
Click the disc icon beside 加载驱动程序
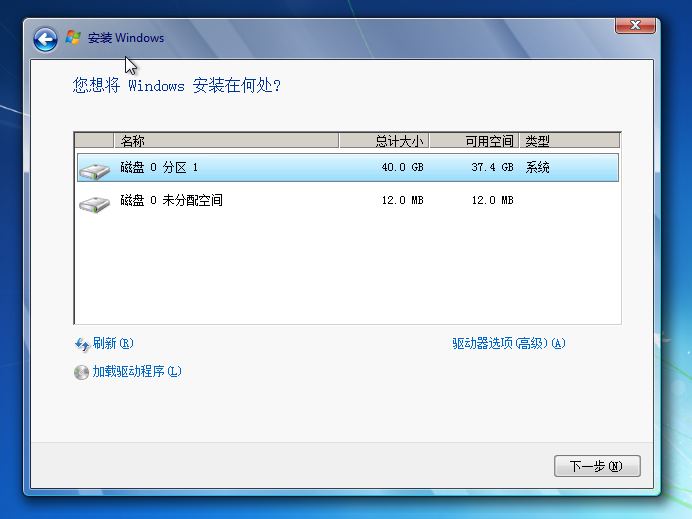click(x=81, y=372)
